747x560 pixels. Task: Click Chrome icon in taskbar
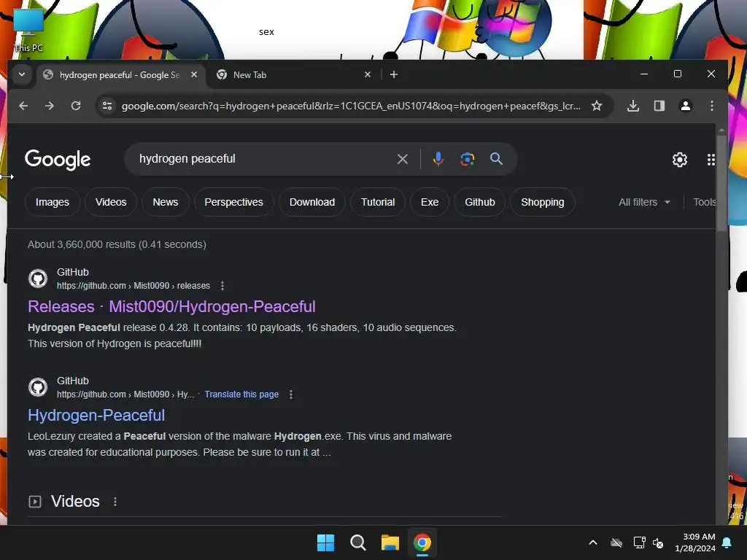point(422,542)
